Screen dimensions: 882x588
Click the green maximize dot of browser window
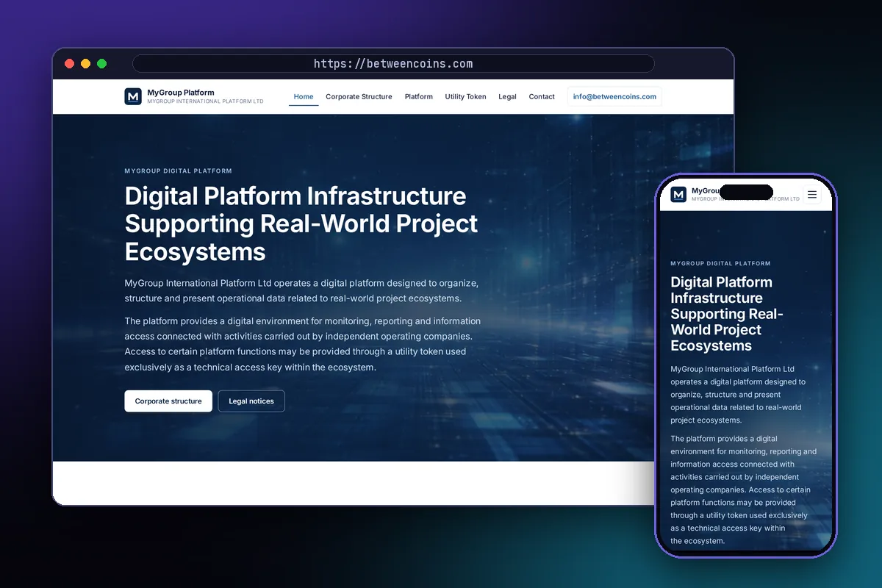[102, 64]
